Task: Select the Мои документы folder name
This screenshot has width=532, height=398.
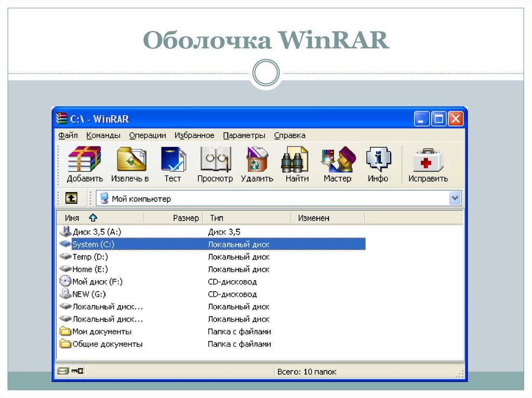Action: [x=102, y=332]
